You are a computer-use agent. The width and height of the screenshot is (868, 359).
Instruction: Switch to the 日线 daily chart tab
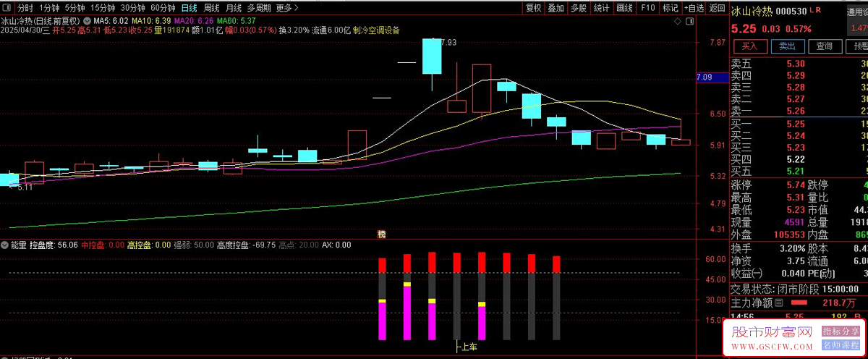click(x=189, y=8)
